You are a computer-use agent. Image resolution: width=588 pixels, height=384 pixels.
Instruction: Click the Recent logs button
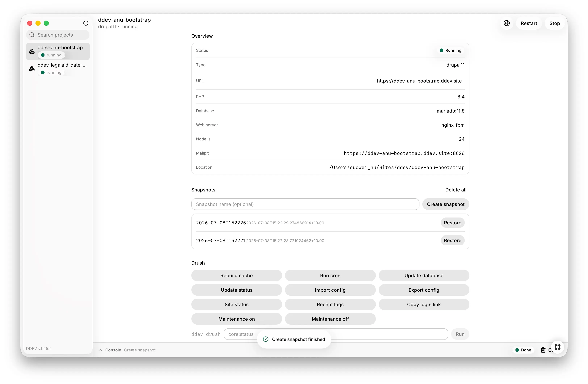(330, 305)
